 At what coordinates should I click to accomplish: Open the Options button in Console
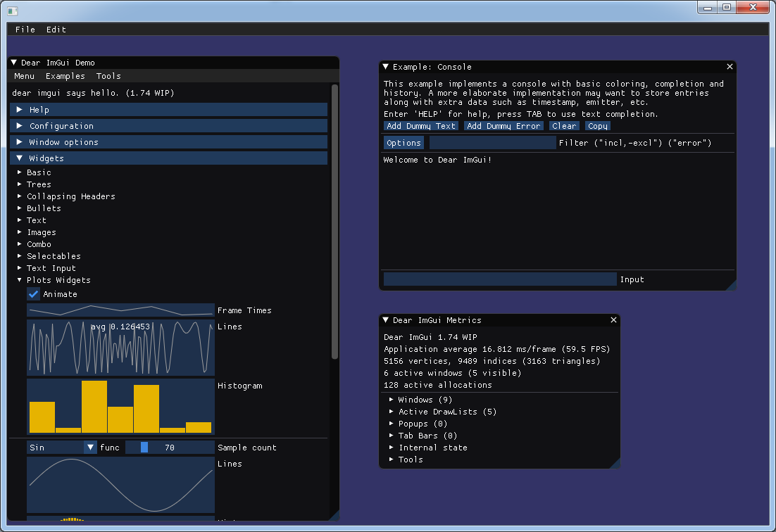[403, 143]
